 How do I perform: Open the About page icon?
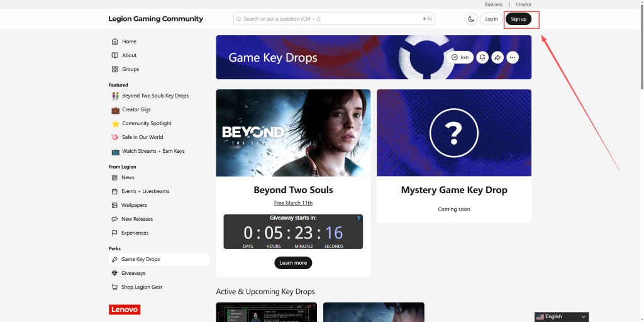click(x=114, y=55)
